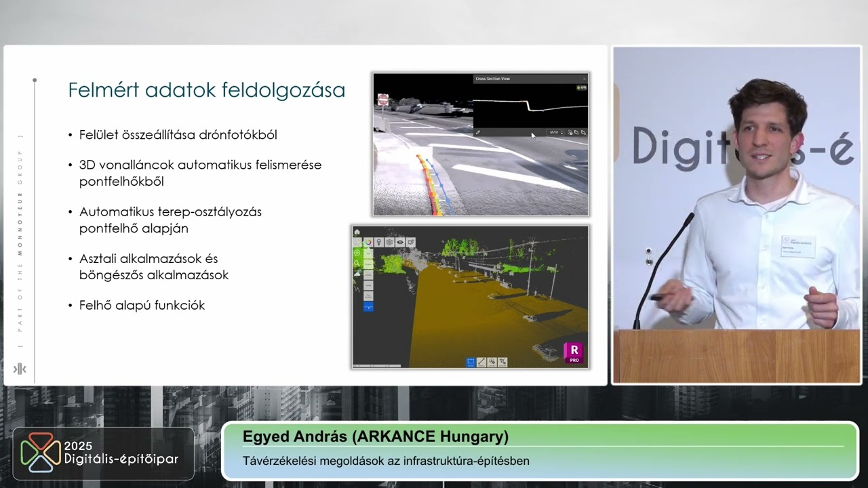
Task: Click the cross section profile line graph
Action: pos(530,105)
